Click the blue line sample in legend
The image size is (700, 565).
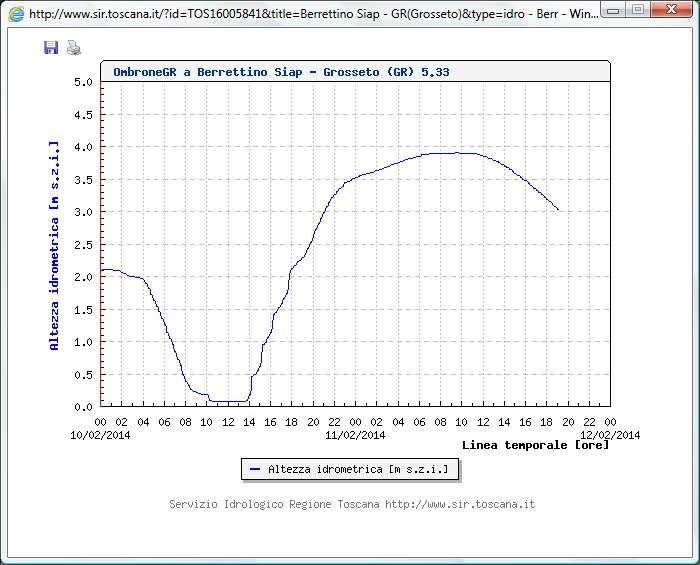[254, 469]
